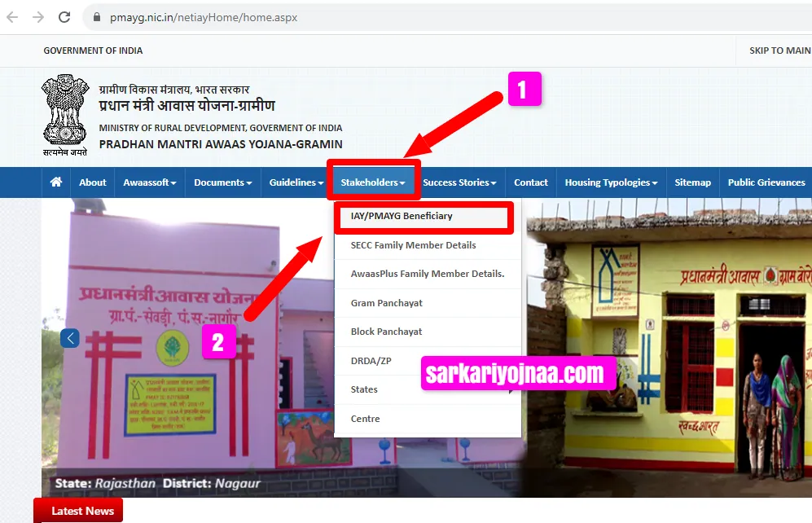Collapse the Stakeholders dropdown menu

373,182
